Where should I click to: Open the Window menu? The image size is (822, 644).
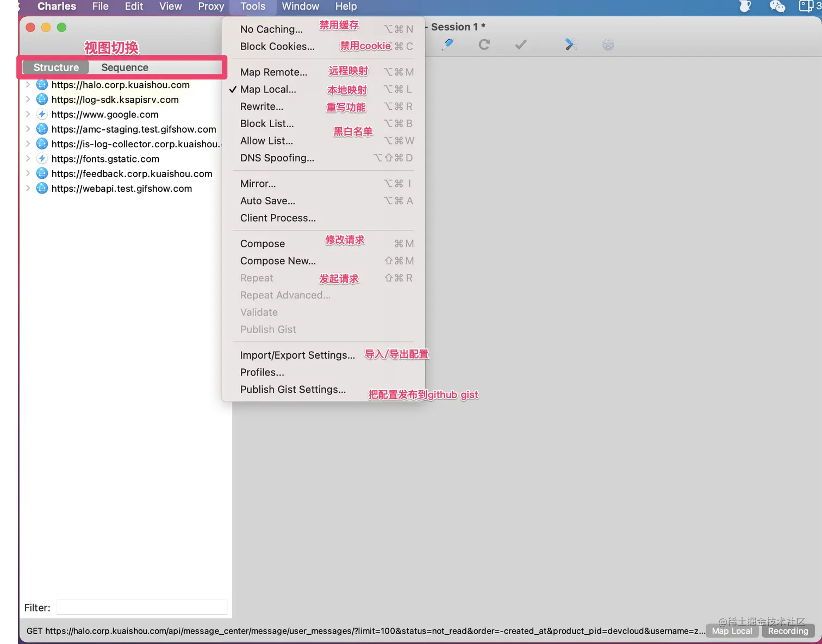pyautogui.click(x=300, y=6)
